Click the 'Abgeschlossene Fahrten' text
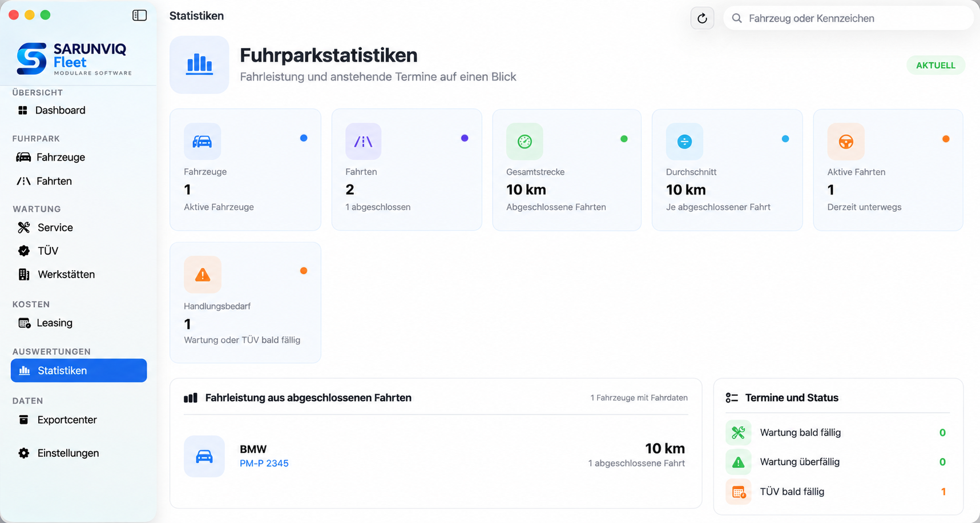 pos(556,207)
